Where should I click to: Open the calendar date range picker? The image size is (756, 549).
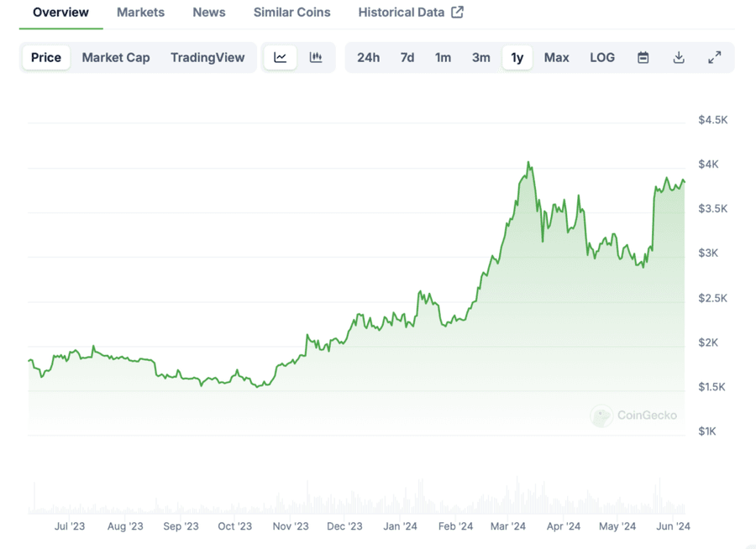(643, 57)
